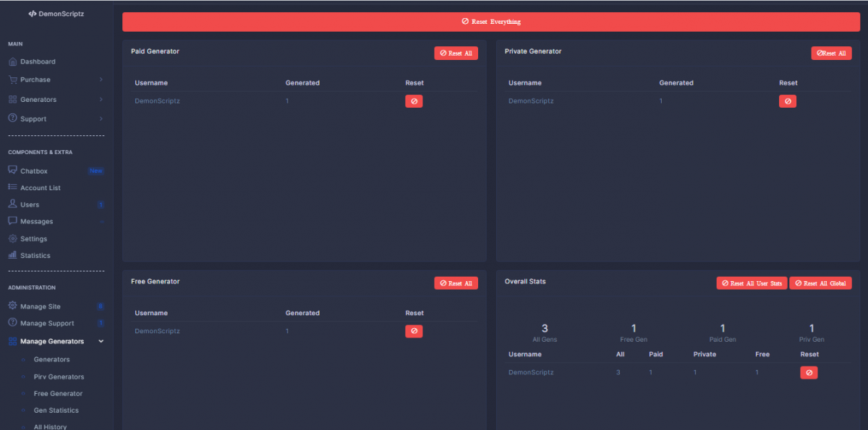This screenshot has width=868, height=430.
Task: Open Pirv Generators submenu item
Action: pos(59,377)
